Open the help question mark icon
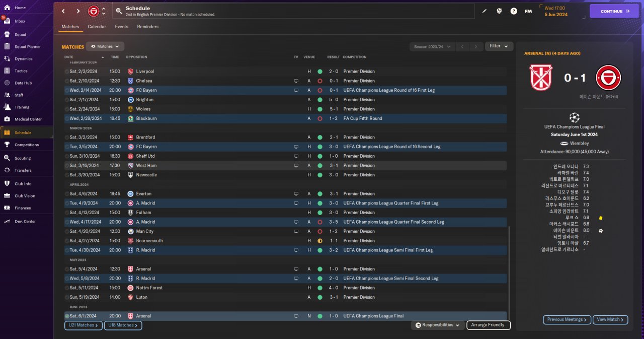 (x=514, y=11)
